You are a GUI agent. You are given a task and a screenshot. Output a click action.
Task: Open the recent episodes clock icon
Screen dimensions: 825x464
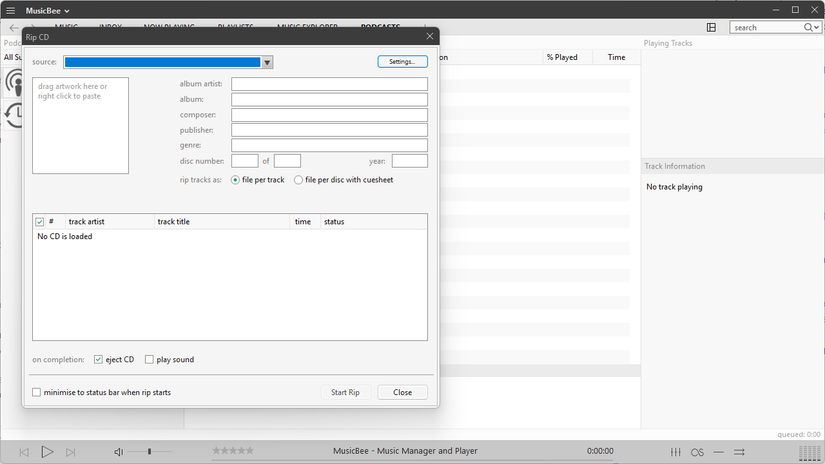(14, 115)
